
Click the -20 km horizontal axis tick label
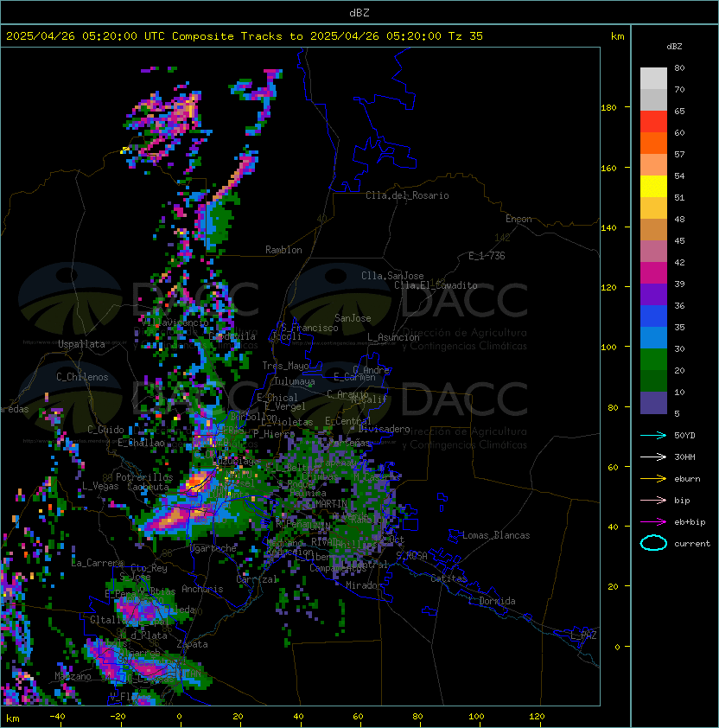118,717
